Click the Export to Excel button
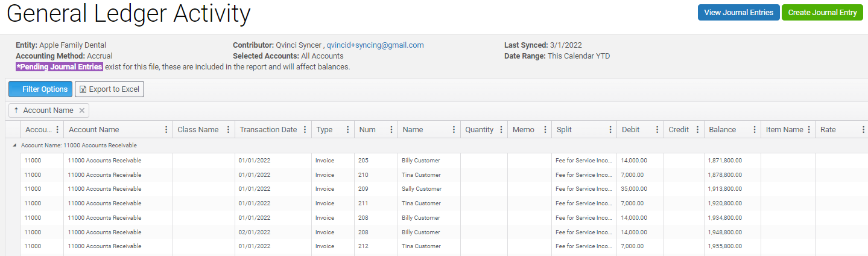868x256 pixels. point(109,89)
